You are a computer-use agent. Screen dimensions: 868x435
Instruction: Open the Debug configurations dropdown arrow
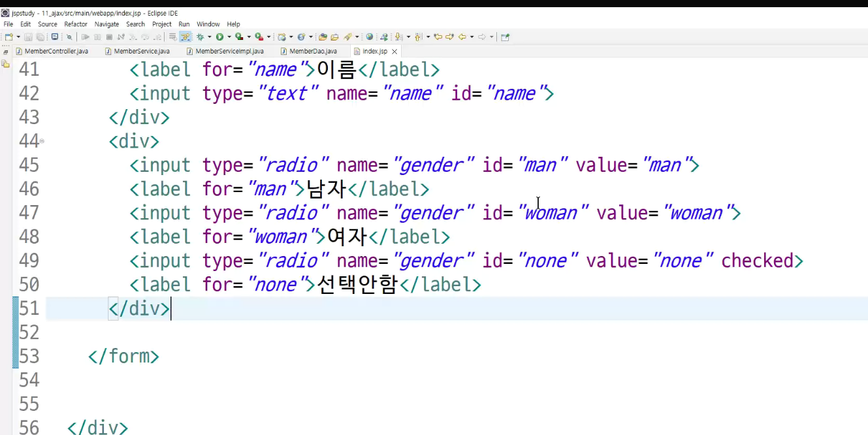210,37
